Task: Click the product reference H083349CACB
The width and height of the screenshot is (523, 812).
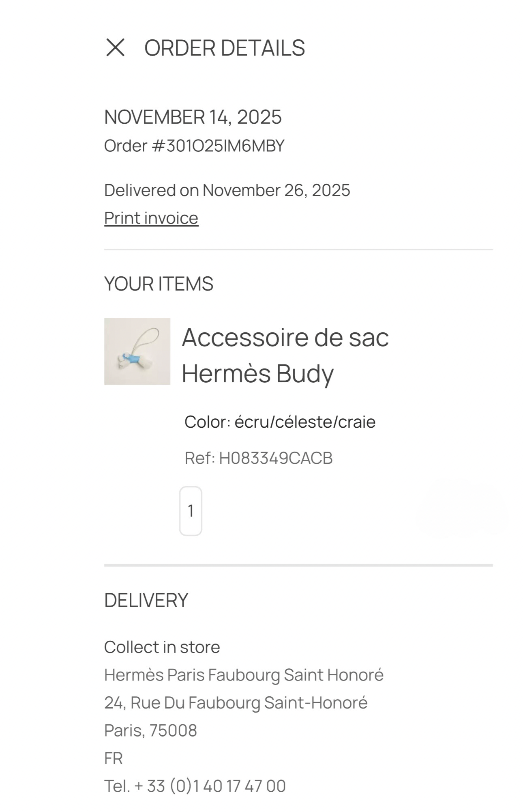Action: 276,458
